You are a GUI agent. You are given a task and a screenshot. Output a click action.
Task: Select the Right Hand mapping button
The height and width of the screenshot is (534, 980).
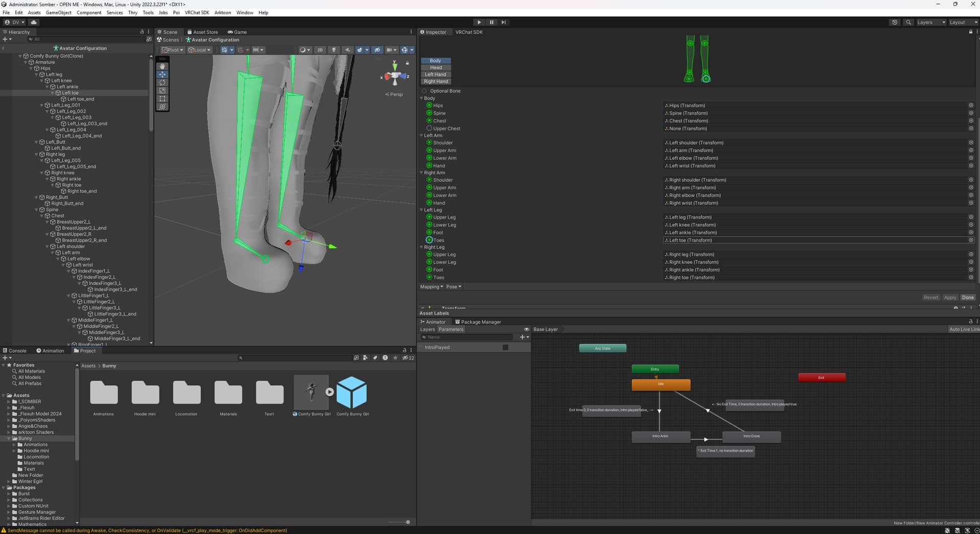point(436,82)
